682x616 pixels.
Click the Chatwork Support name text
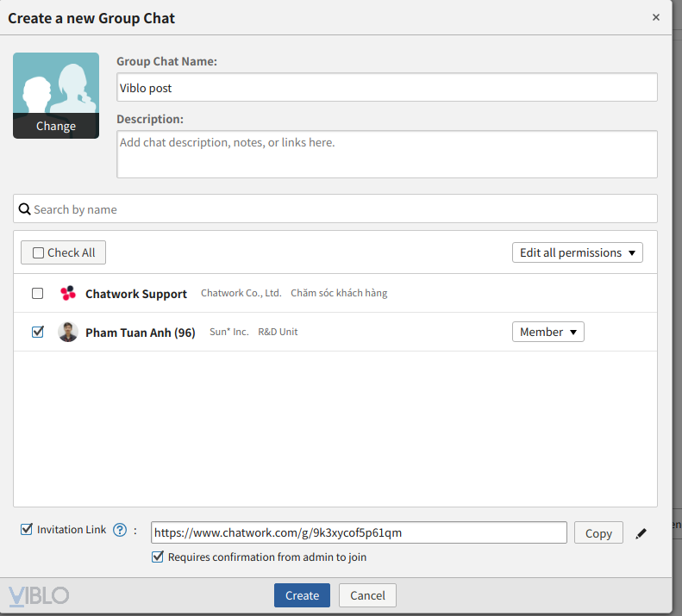pos(136,294)
